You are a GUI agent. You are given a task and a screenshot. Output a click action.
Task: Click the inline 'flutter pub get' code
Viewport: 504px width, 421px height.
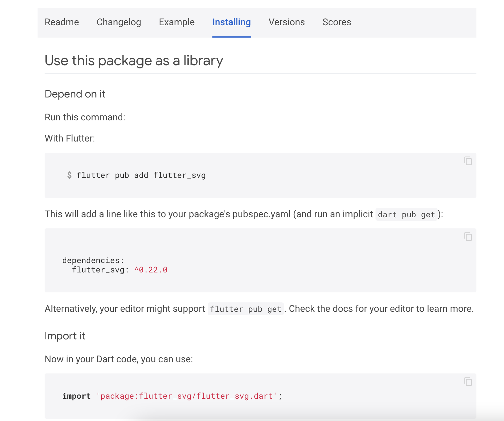point(246,309)
